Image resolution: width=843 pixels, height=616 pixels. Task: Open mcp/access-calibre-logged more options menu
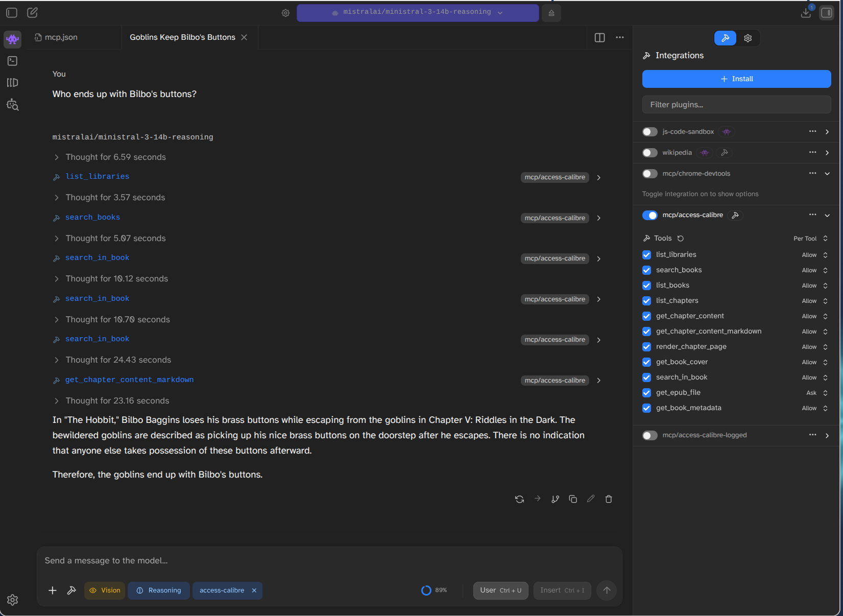tap(812, 435)
